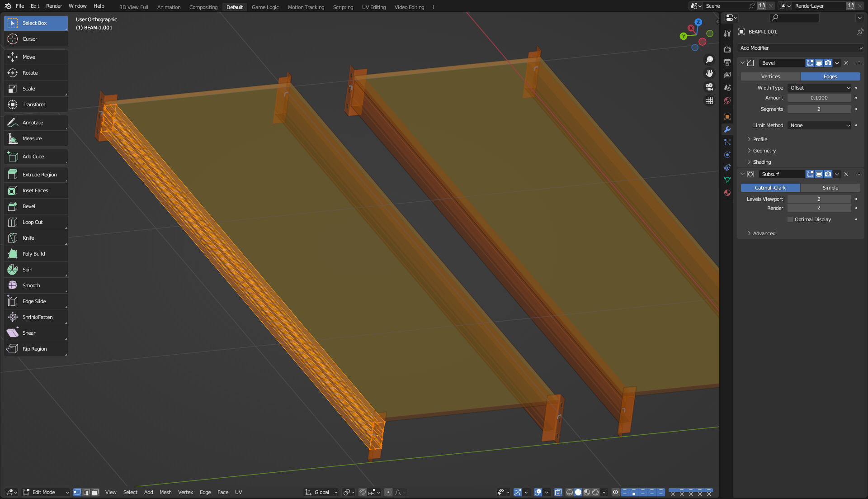Select the Shrink/Fatten tool
The height and width of the screenshot is (499, 868).
pos(36,317)
